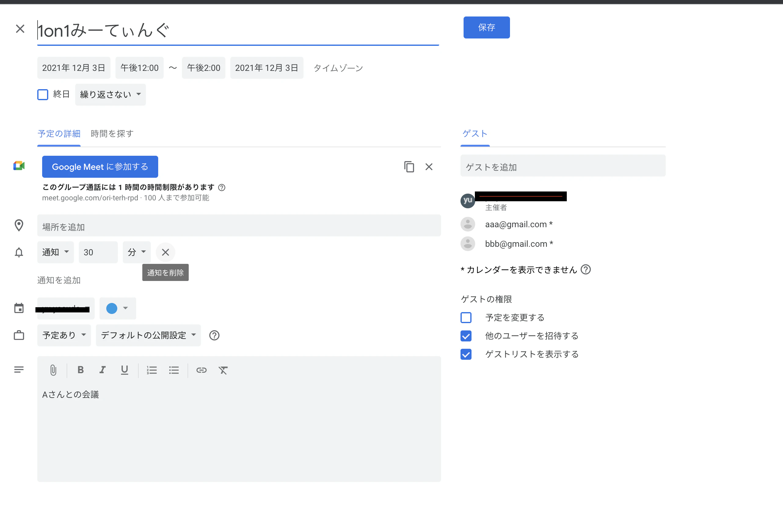Copy the Meet conference info icon
The image size is (783, 532).
(409, 166)
